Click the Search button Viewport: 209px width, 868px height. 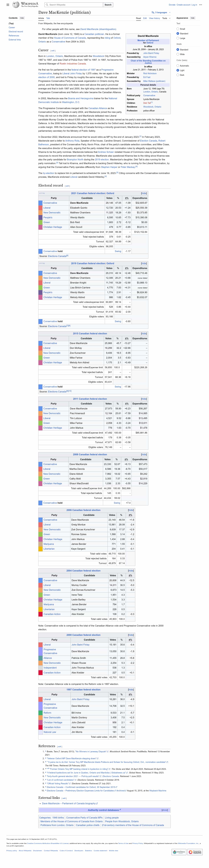click(x=108, y=5)
